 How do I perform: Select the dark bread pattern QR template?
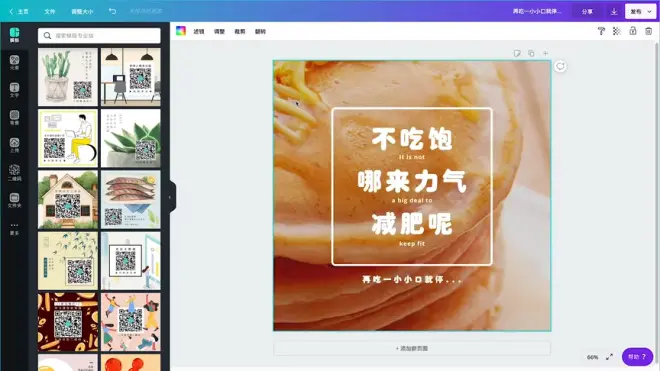(68, 322)
